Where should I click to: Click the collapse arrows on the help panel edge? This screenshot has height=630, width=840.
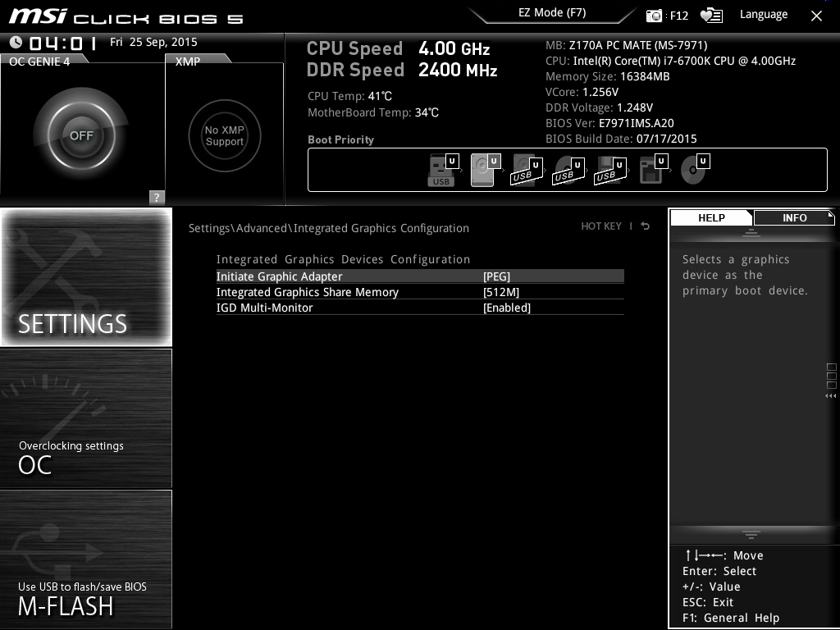click(830, 396)
